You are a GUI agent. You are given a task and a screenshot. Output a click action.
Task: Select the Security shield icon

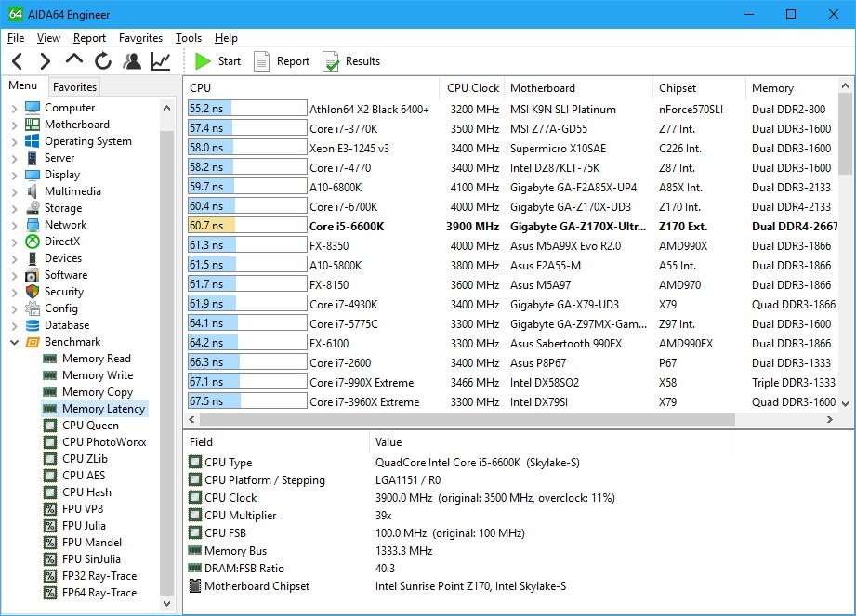[x=33, y=292]
